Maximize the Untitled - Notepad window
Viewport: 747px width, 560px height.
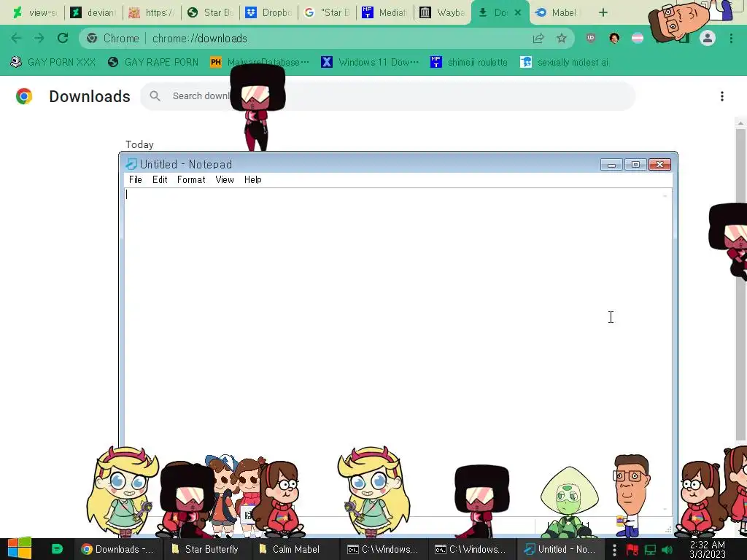635,165
